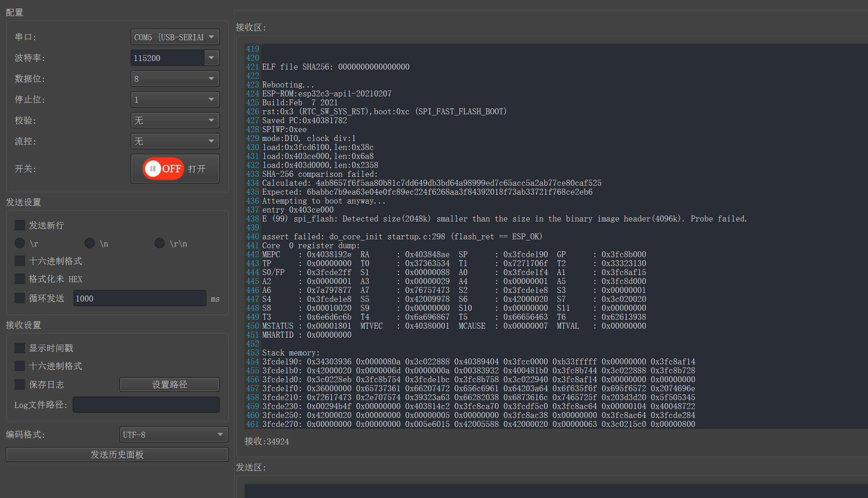Enable 十六进制格式 in send settings
The height and width of the screenshot is (498, 868).
[x=20, y=261]
